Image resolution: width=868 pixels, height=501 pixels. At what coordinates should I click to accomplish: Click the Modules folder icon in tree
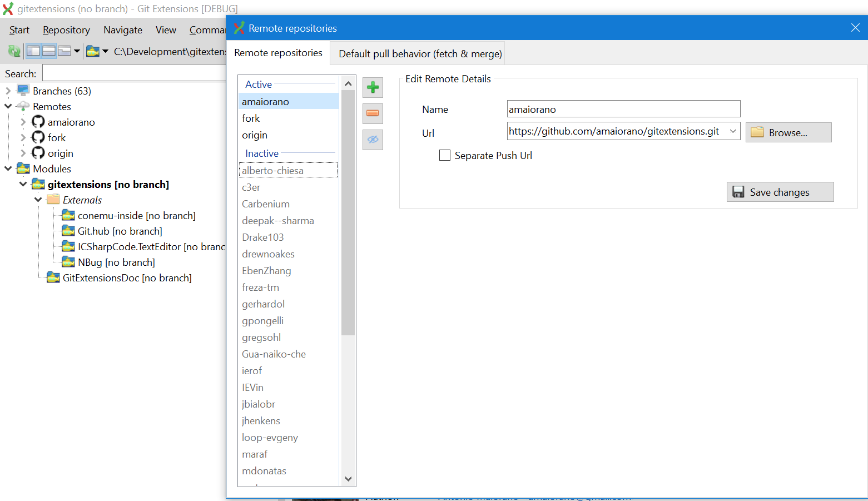click(23, 168)
